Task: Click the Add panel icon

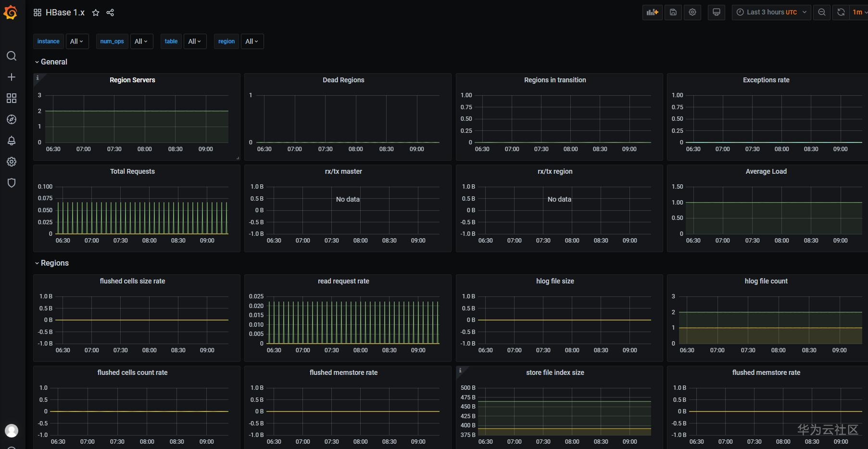Action: point(652,13)
